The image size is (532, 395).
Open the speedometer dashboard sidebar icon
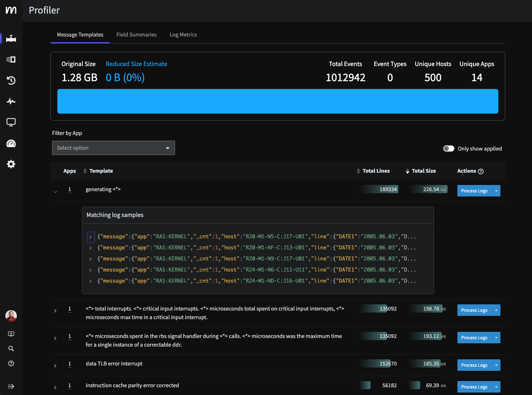pyautogui.click(x=11, y=144)
